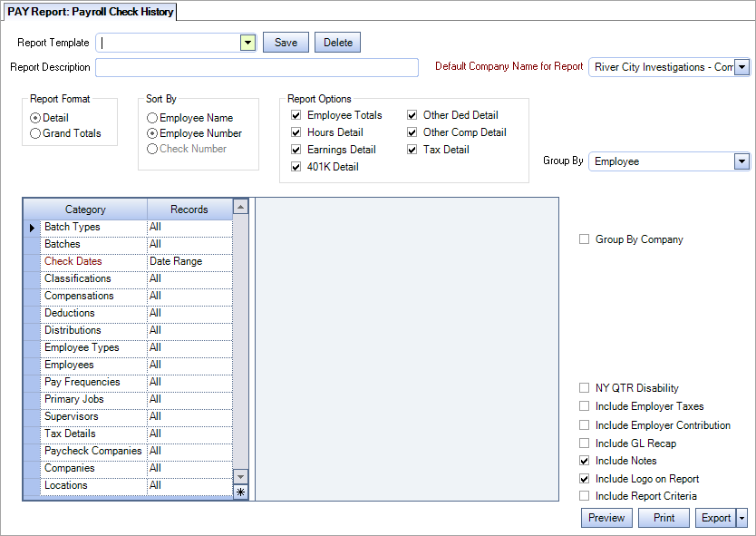The width and height of the screenshot is (756, 536).
Task: Uncheck 401K Detail in Report Options
Action: (296, 166)
